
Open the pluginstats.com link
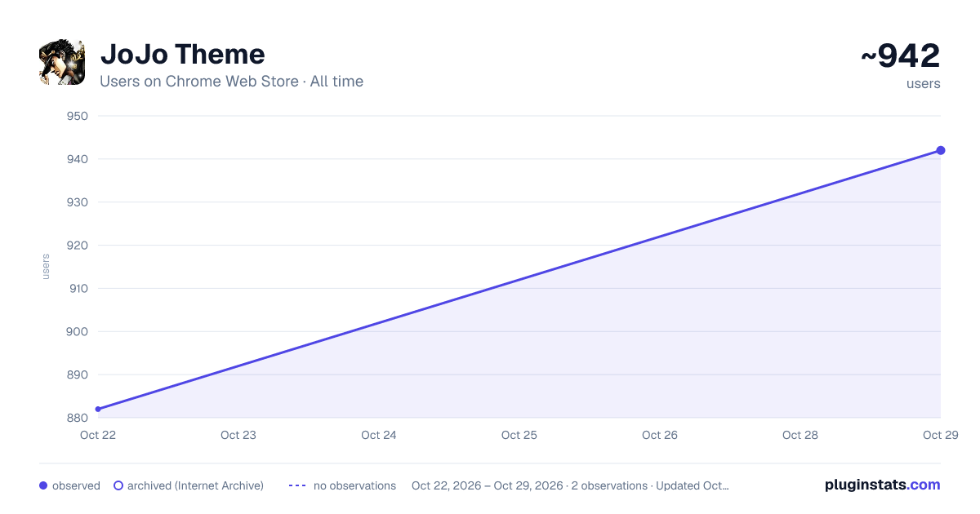882,485
